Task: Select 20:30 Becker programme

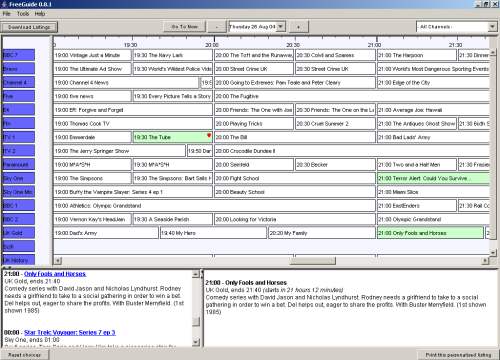Action: click(335, 164)
